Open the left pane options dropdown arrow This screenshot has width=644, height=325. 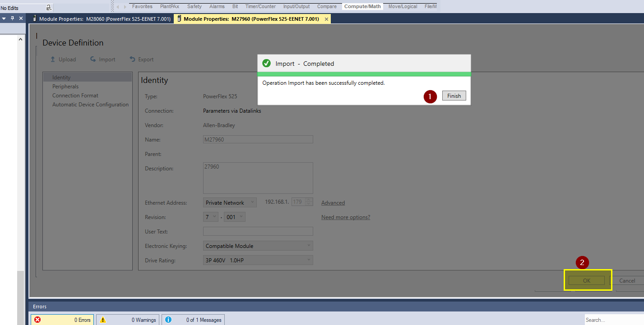coord(4,18)
